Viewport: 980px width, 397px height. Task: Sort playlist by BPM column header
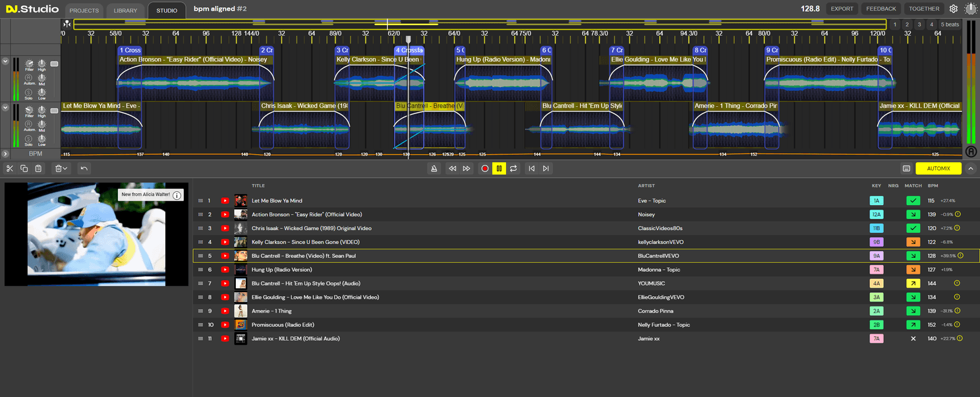[x=933, y=186]
